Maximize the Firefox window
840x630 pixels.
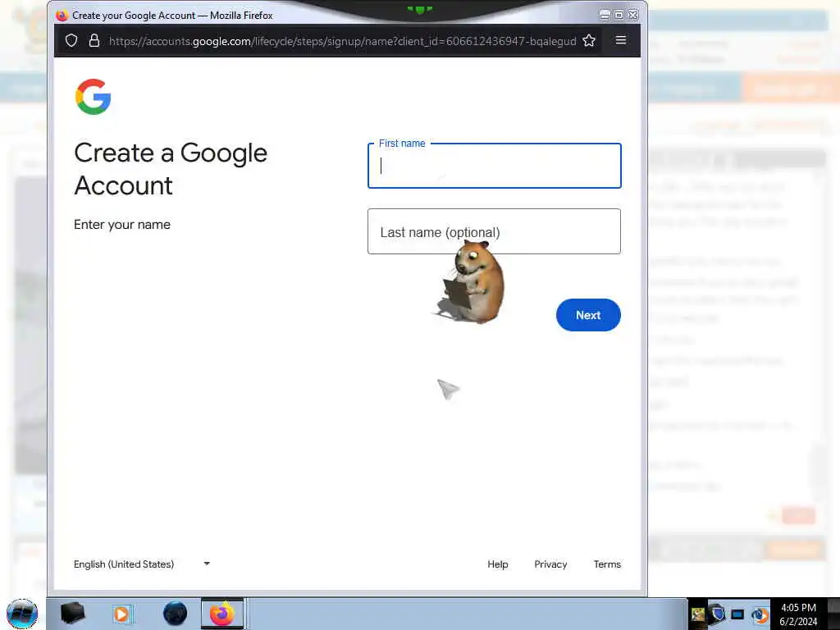coord(619,15)
